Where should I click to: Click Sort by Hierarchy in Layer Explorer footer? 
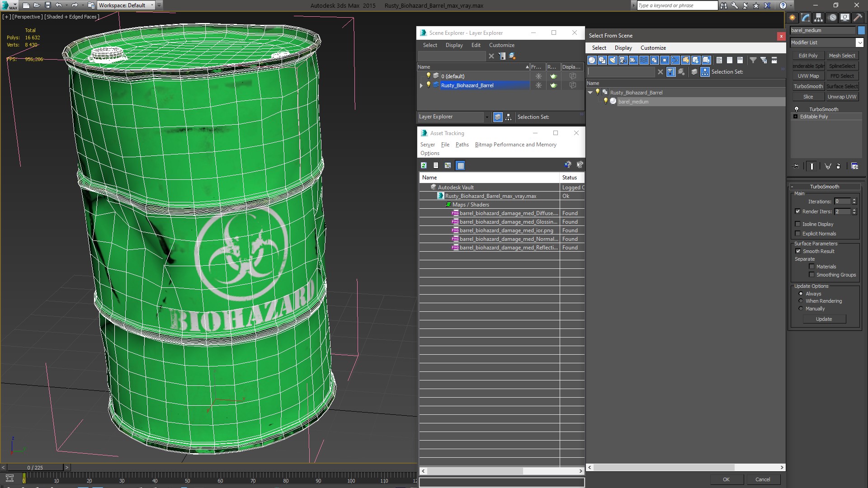coord(509,117)
